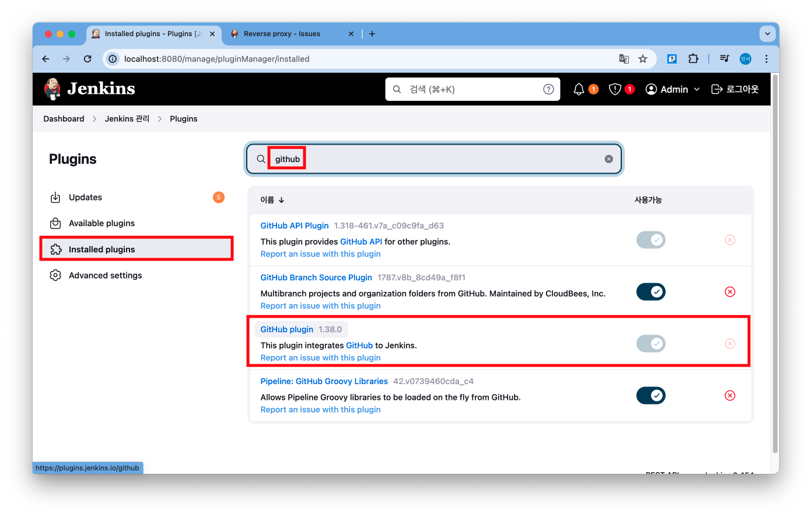This screenshot has width=812, height=517.
Task: View site information icon in address bar
Action: pos(113,59)
